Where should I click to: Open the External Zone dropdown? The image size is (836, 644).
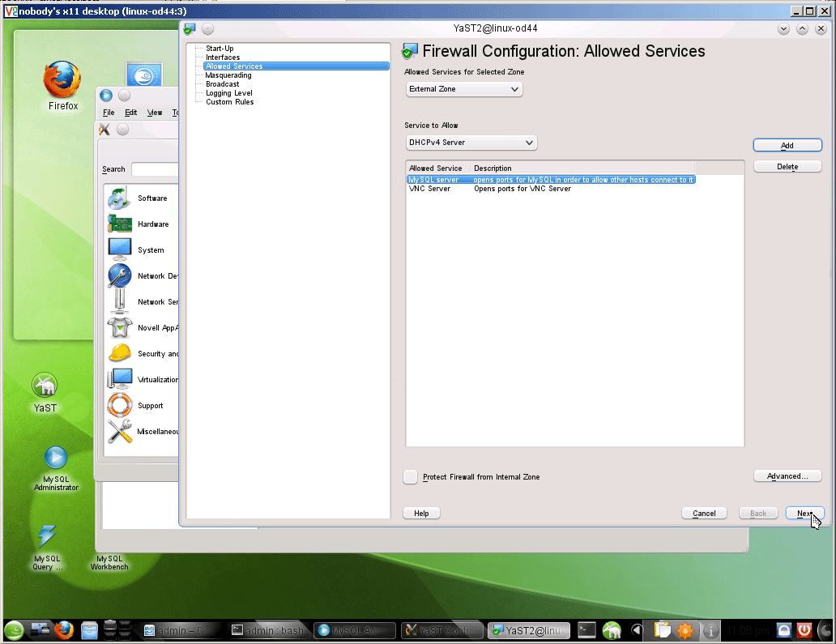(464, 89)
